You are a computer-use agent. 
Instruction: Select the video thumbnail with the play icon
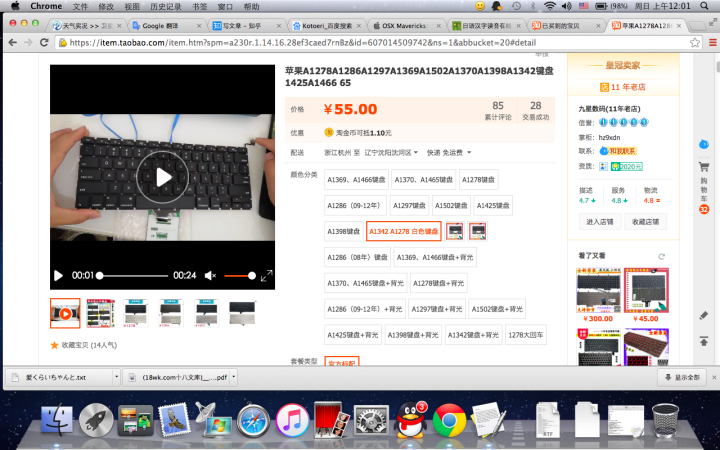pyautogui.click(x=65, y=313)
